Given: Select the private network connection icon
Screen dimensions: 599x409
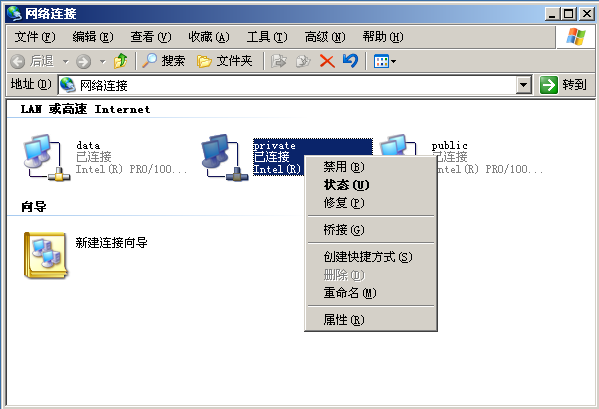Looking at the screenshot, I should (225, 157).
